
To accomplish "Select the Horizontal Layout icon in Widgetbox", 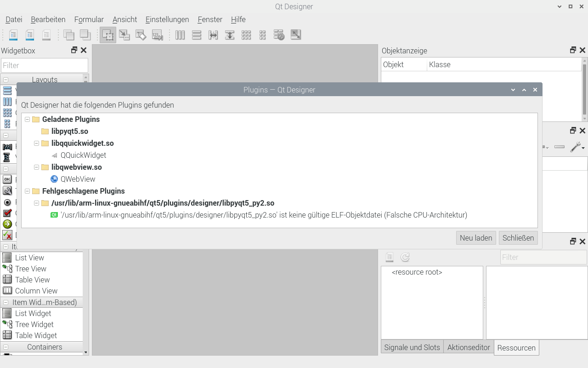I will 7,102.
